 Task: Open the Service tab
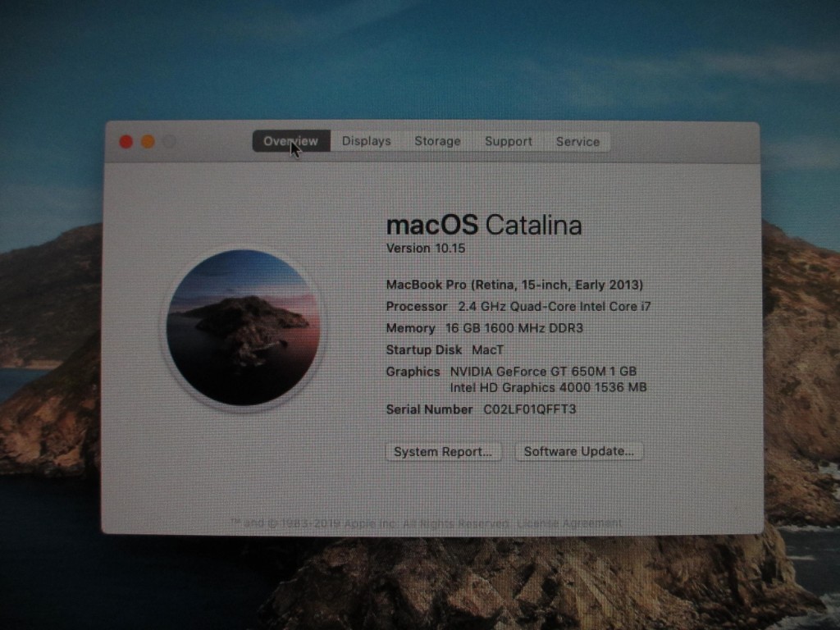point(577,142)
